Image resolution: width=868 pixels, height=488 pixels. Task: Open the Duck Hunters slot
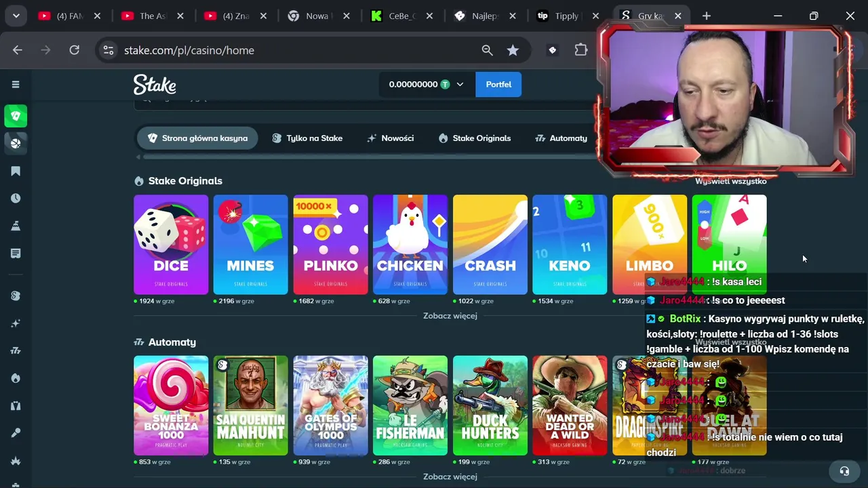pyautogui.click(x=490, y=405)
